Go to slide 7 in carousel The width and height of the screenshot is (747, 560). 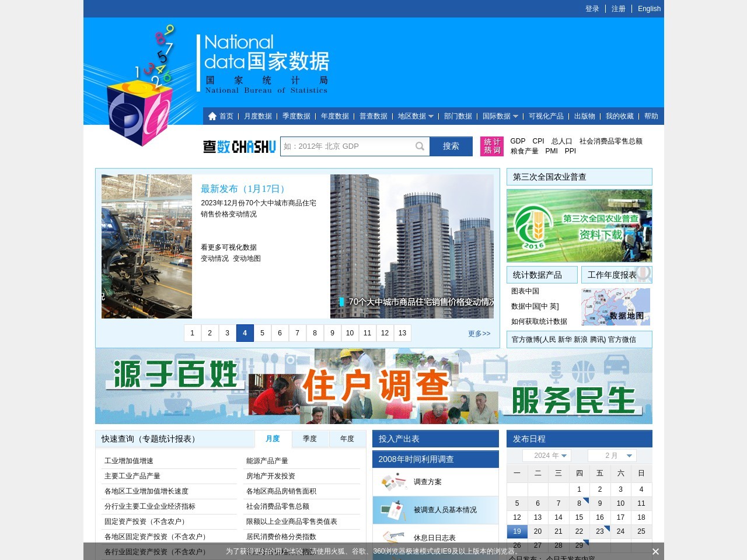[297, 333]
